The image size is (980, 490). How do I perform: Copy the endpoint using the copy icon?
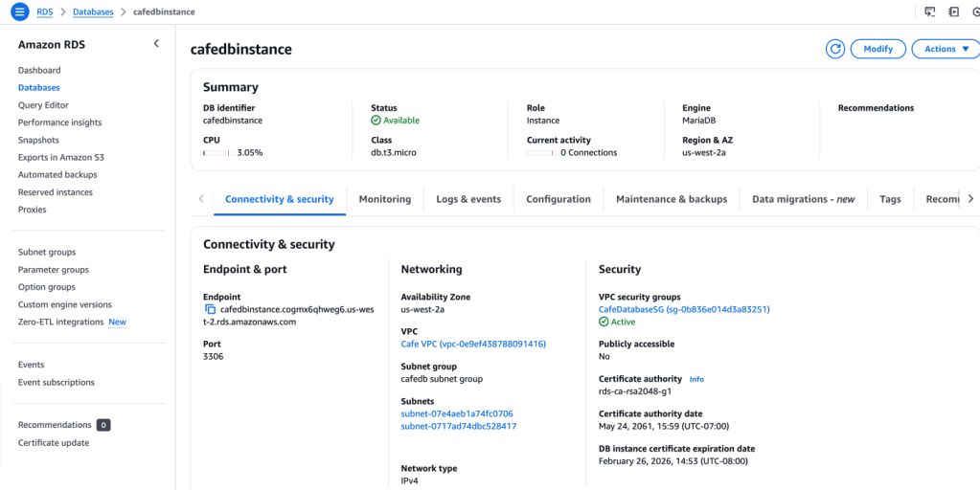[x=210, y=309]
